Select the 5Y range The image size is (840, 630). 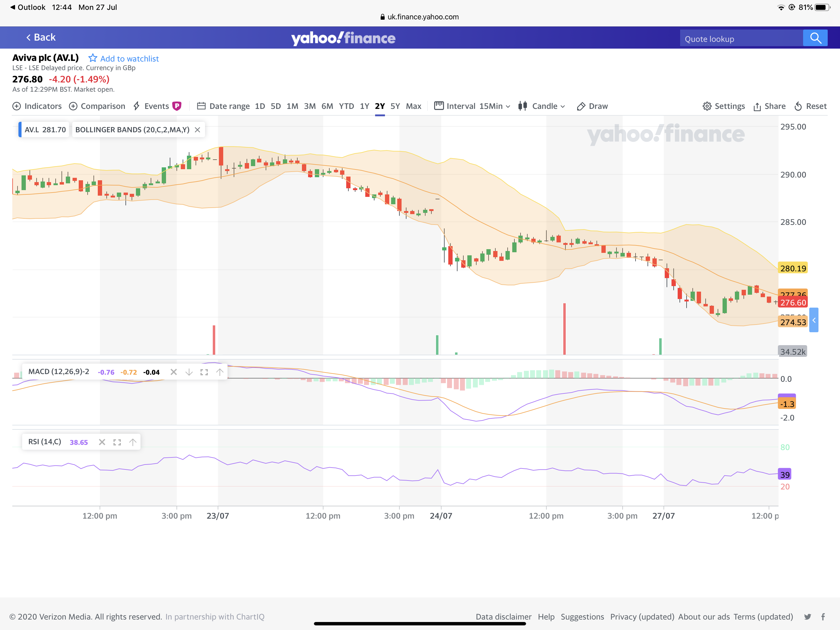tap(395, 106)
